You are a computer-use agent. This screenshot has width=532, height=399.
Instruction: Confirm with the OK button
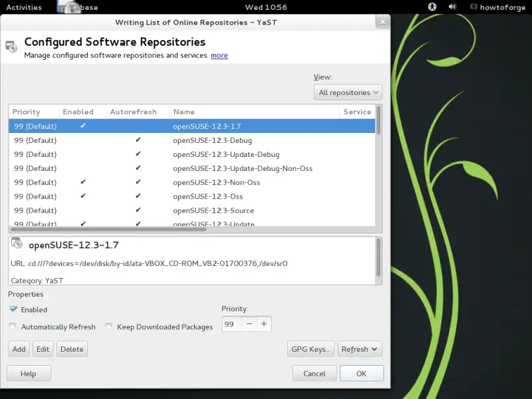[x=362, y=374]
